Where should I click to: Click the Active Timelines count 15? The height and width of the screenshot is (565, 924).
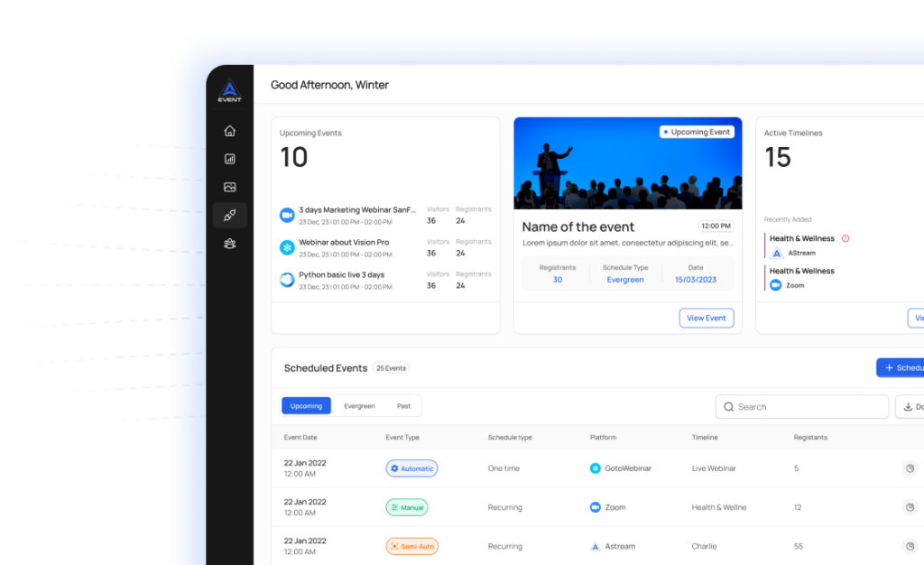[x=778, y=157]
